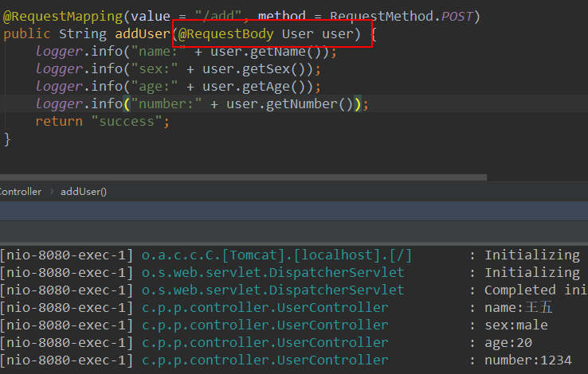Click the breadcrumb chevron separator

pyautogui.click(x=52, y=192)
